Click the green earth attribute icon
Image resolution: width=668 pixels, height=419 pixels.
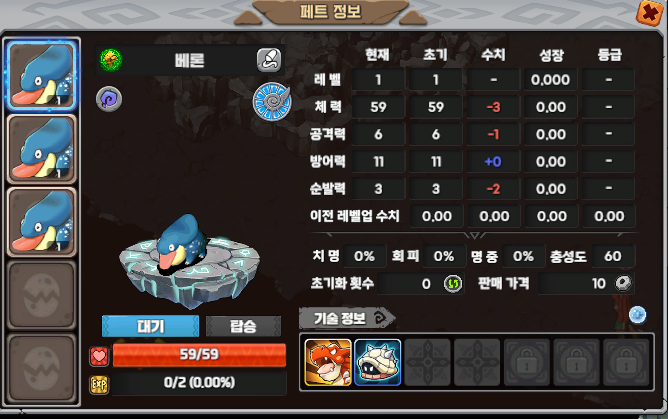[111, 60]
